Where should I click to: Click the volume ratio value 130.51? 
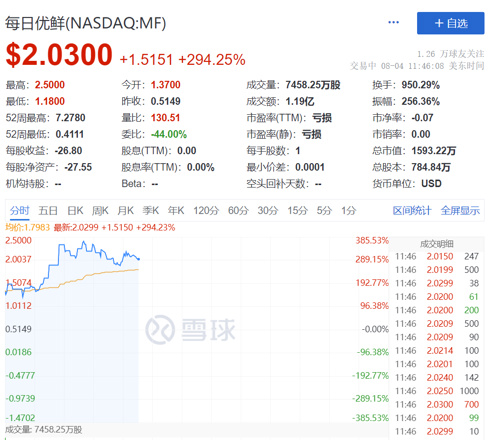[165, 118]
